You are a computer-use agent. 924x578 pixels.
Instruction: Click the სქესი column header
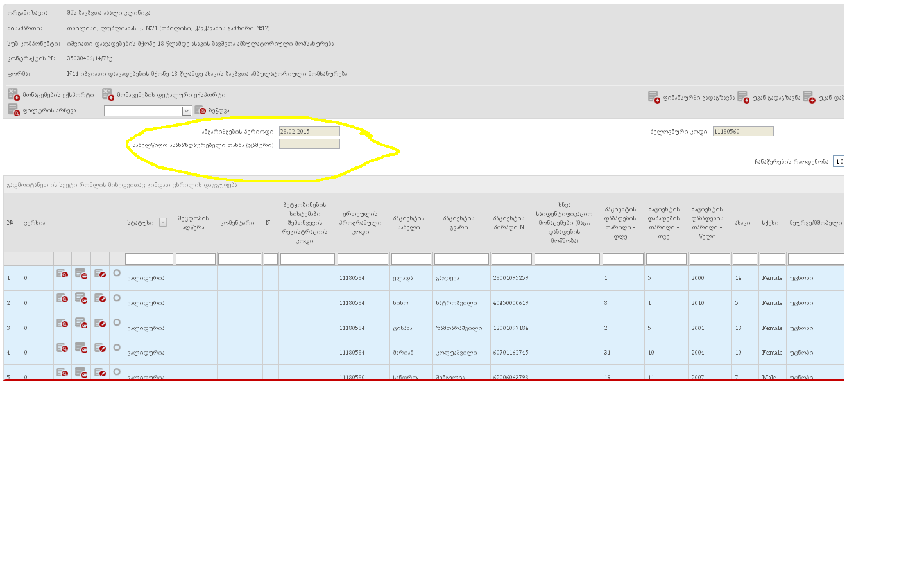coord(770,223)
